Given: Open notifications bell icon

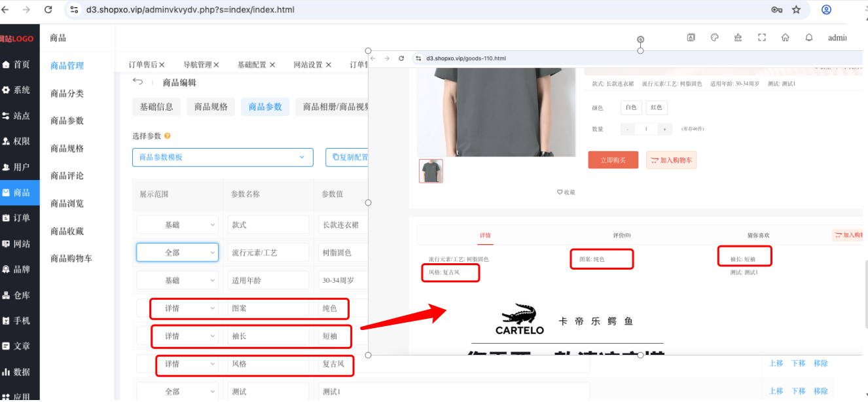Looking at the screenshot, I should pos(809,38).
